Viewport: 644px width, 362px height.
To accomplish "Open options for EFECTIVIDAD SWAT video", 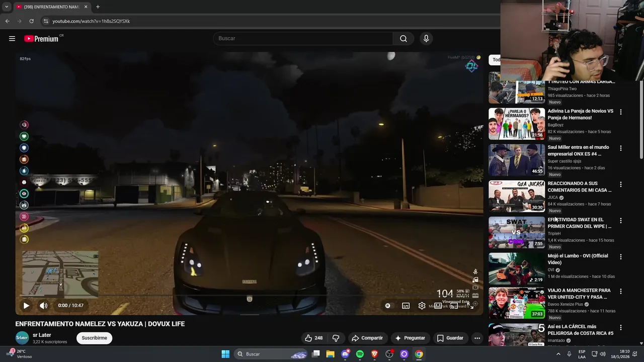I will pyautogui.click(x=620, y=221).
